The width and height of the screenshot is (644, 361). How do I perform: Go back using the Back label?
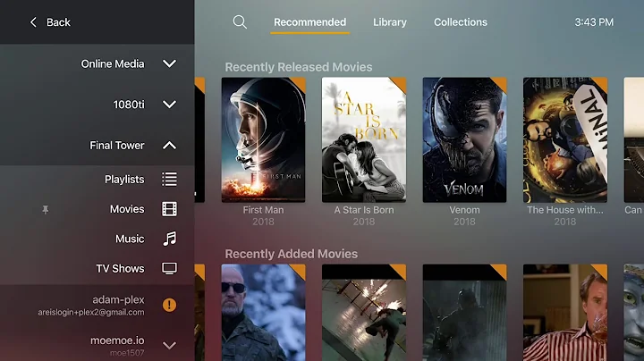click(58, 22)
